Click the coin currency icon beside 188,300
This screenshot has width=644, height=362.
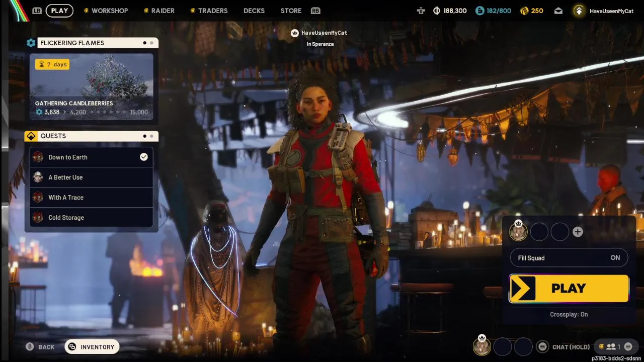tap(436, 11)
